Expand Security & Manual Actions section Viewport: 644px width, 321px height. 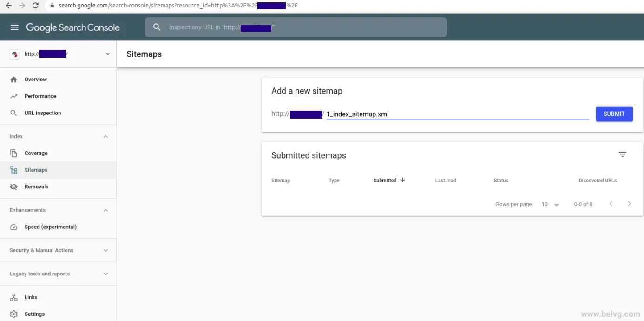tap(105, 250)
